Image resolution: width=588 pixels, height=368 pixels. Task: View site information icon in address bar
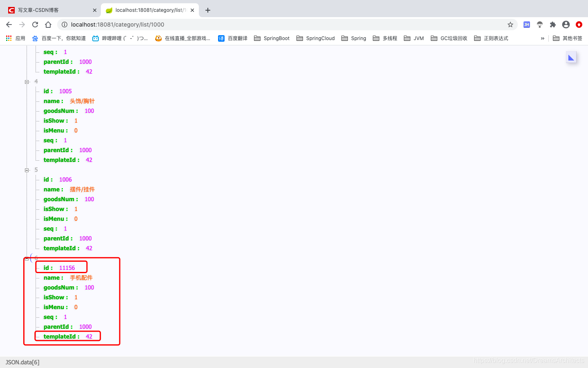pyautogui.click(x=64, y=25)
